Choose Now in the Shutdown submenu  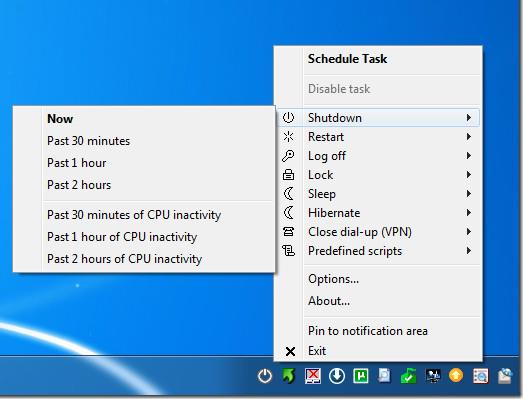tap(60, 119)
